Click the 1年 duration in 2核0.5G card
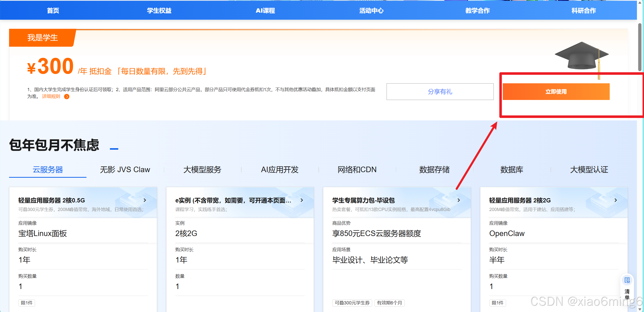Screen dimensions: 644x312 24,260
